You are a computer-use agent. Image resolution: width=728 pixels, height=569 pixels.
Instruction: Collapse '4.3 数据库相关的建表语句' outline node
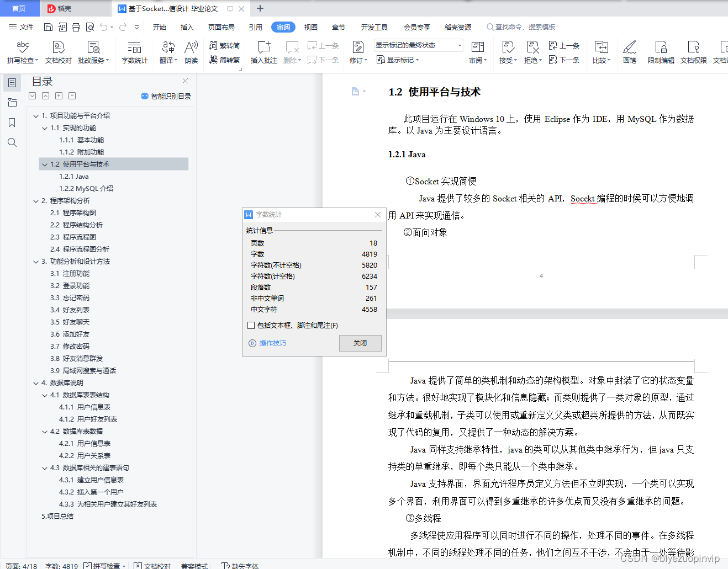click(x=45, y=468)
